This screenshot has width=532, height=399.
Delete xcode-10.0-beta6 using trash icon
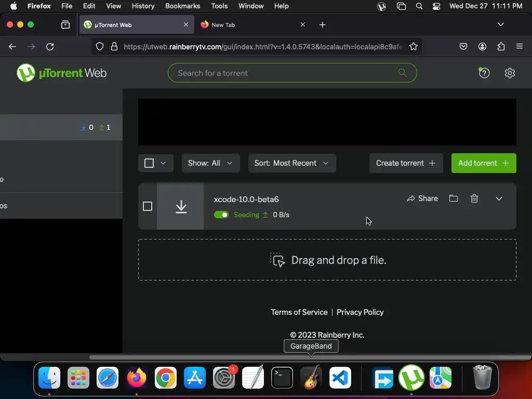(x=474, y=198)
